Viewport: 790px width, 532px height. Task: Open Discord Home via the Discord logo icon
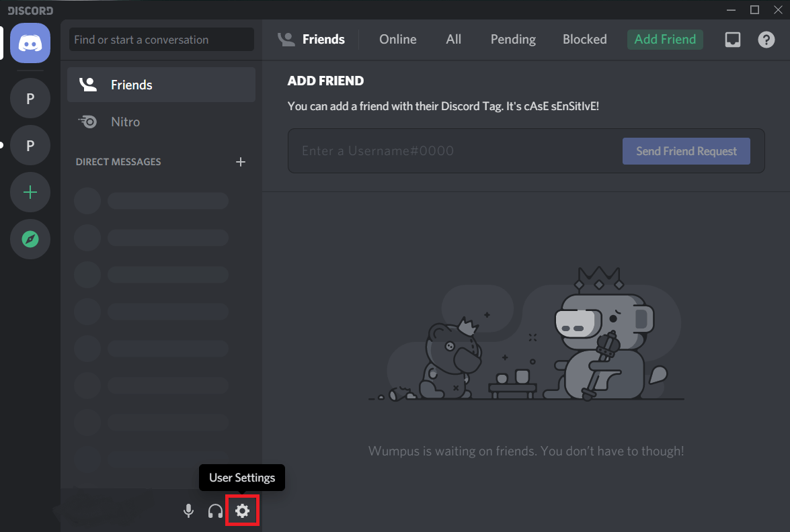pos(30,43)
